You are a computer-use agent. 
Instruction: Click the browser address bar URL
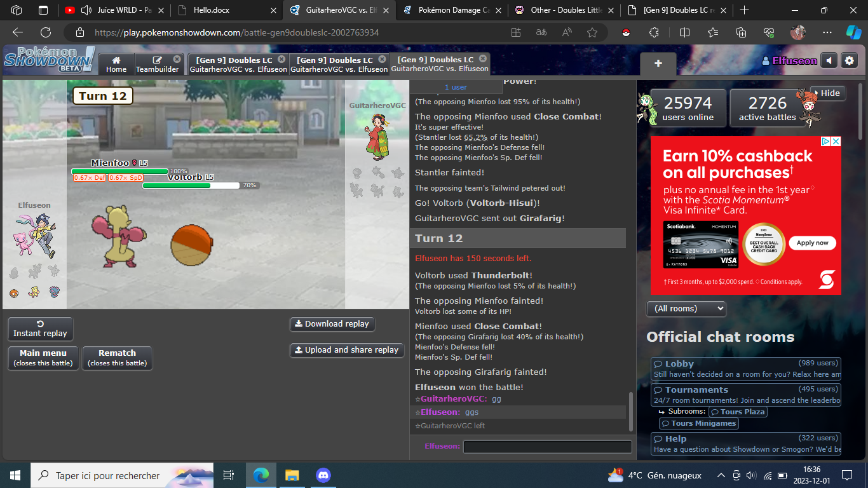pos(237,32)
